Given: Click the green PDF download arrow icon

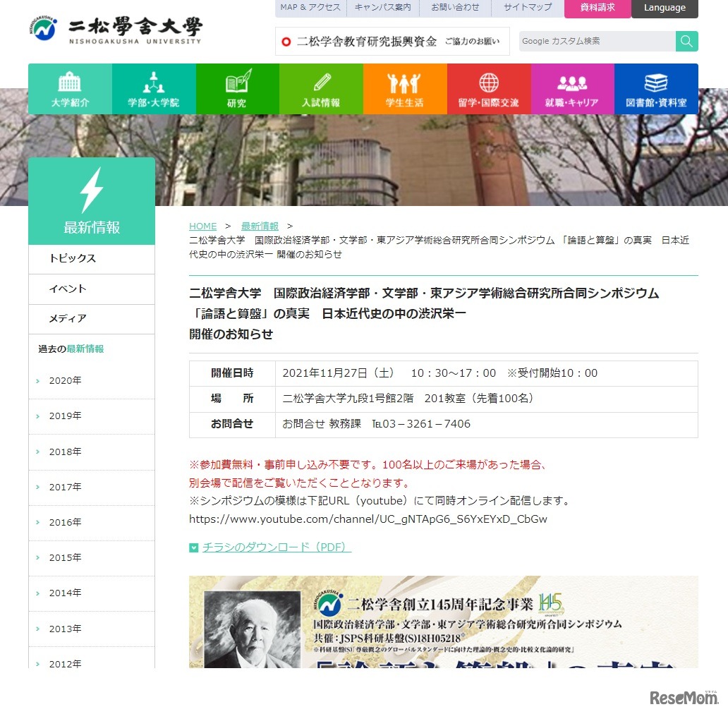Looking at the screenshot, I should (193, 547).
